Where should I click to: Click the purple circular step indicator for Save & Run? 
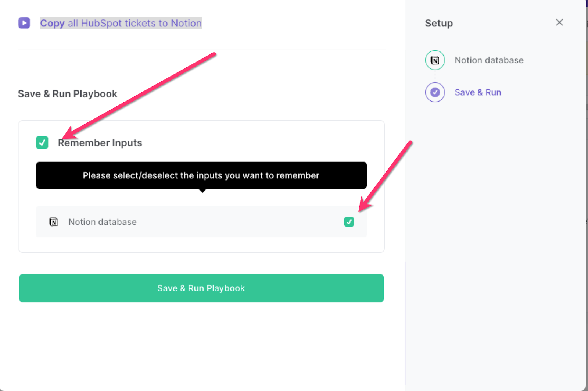[435, 92]
